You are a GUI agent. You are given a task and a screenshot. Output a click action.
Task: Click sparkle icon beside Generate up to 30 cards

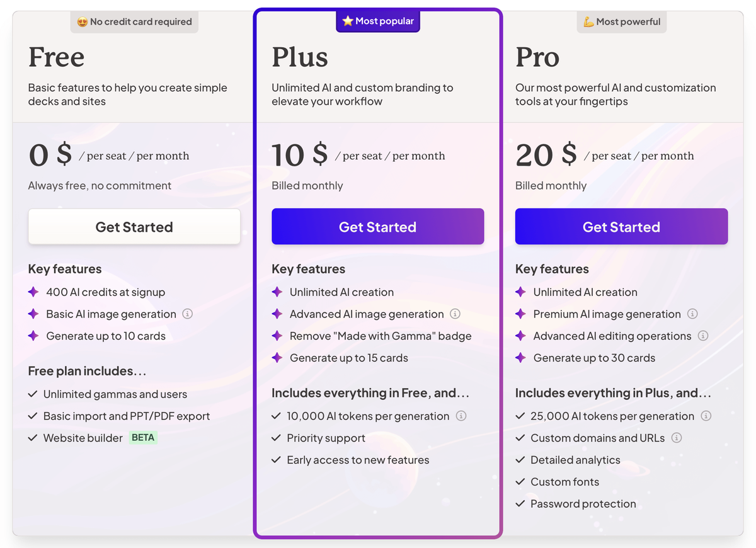point(520,358)
